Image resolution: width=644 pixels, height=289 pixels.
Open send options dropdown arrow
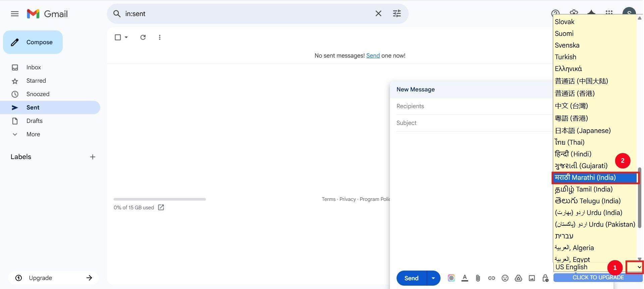433,278
